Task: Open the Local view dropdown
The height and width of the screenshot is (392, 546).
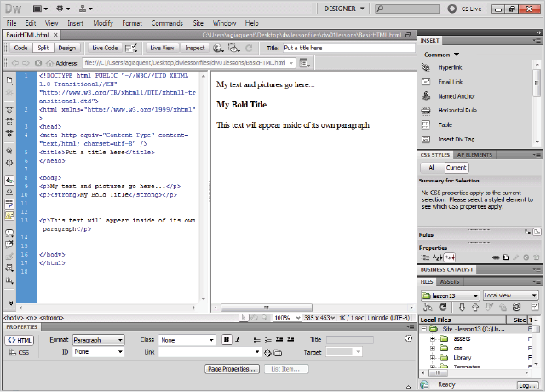Action: click(511, 296)
